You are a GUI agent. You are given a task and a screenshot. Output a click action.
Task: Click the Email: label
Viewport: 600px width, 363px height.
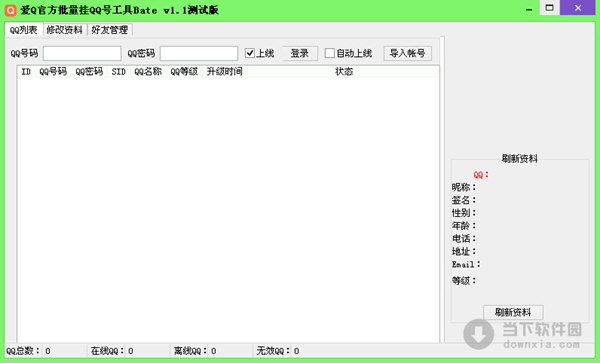tap(466, 264)
